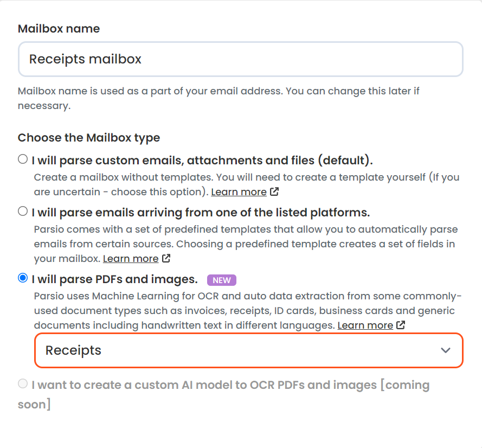Follow "Learn more" for PDF and image parsing
The image size is (482, 448).
pyautogui.click(x=365, y=325)
